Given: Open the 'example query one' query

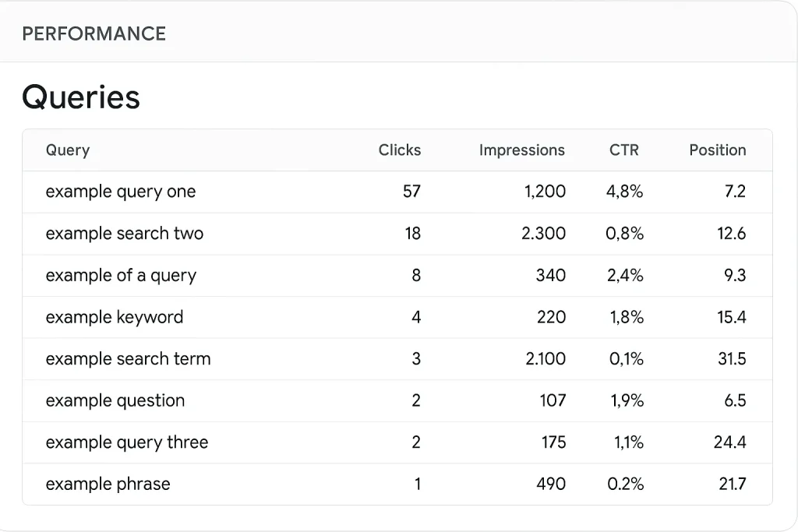Looking at the screenshot, I should pos(121,192).
